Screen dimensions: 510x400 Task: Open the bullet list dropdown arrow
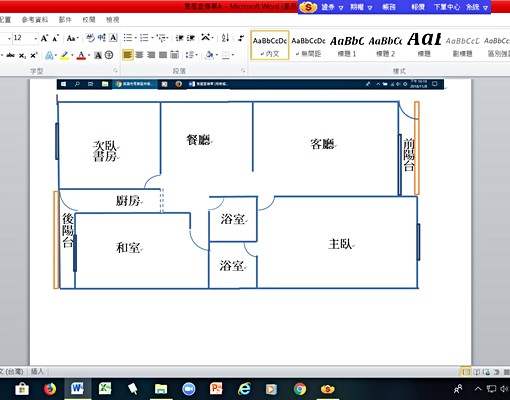136,38
